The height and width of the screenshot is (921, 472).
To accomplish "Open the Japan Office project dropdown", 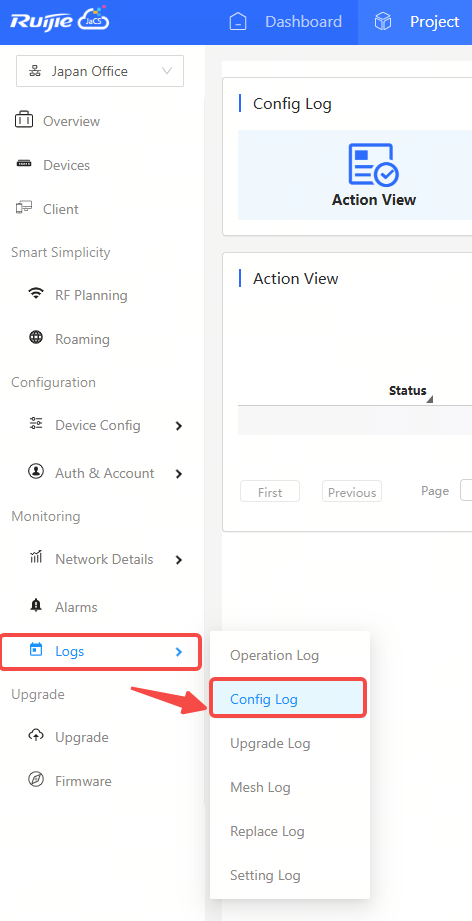I will (100, 71).
